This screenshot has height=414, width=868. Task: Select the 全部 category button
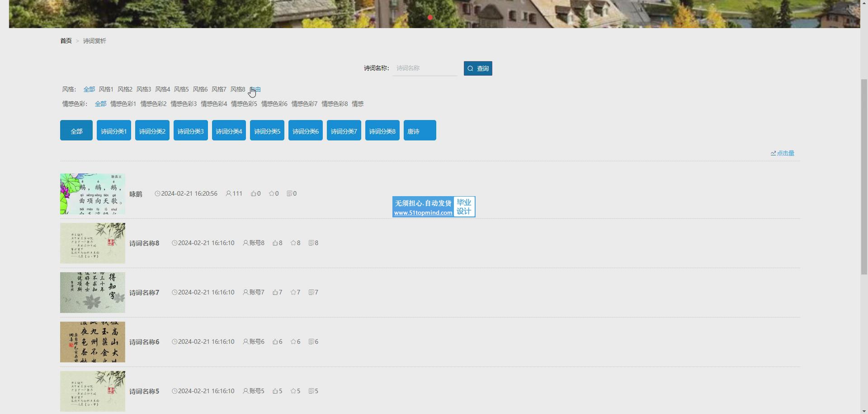tap(76, 131)
